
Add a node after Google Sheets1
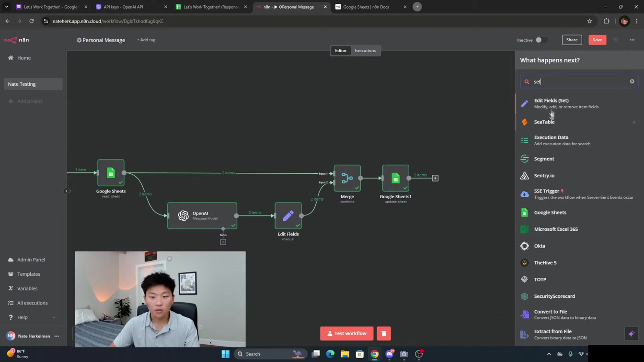click(x=435, y=178)
